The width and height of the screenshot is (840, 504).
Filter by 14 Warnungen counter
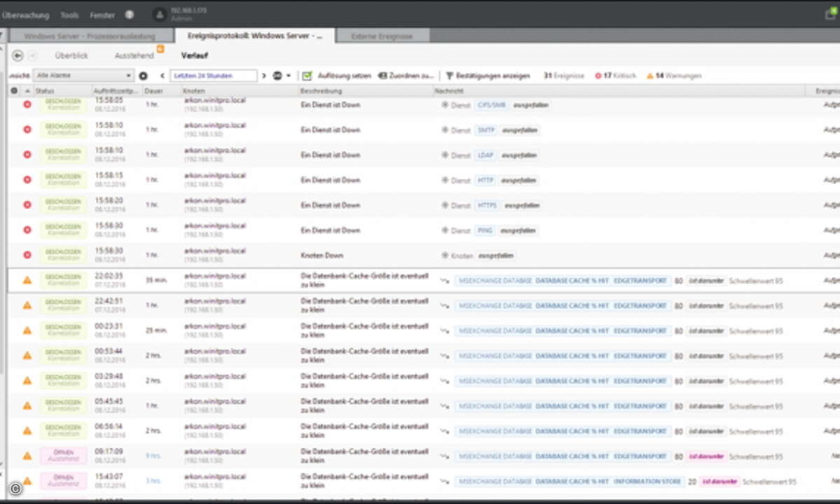tap(673, 76)
